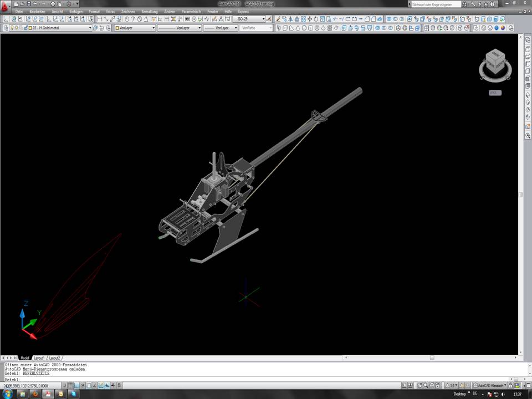Open the Bemaßung menu
The width and height of the screenshot is (532, 399).
pos(150,12)
